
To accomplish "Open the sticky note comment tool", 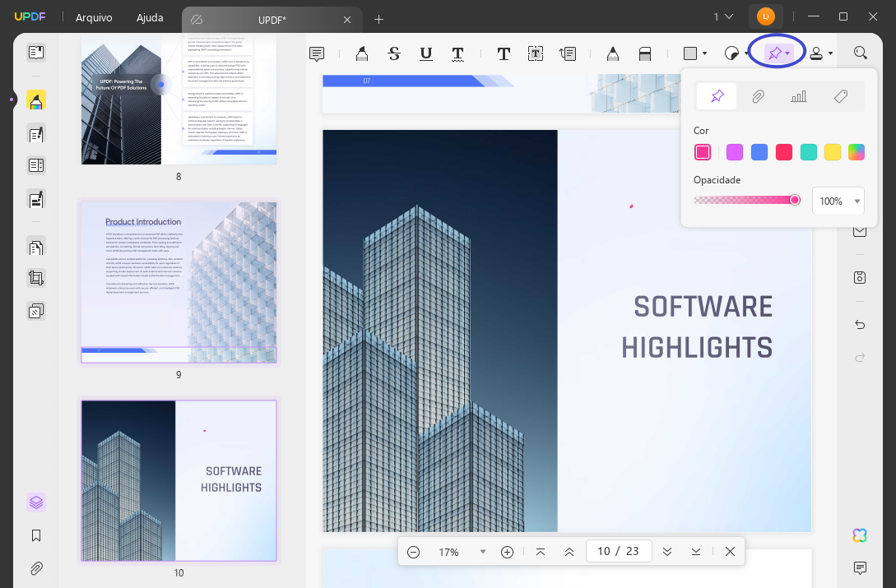I will coord(317,53).
